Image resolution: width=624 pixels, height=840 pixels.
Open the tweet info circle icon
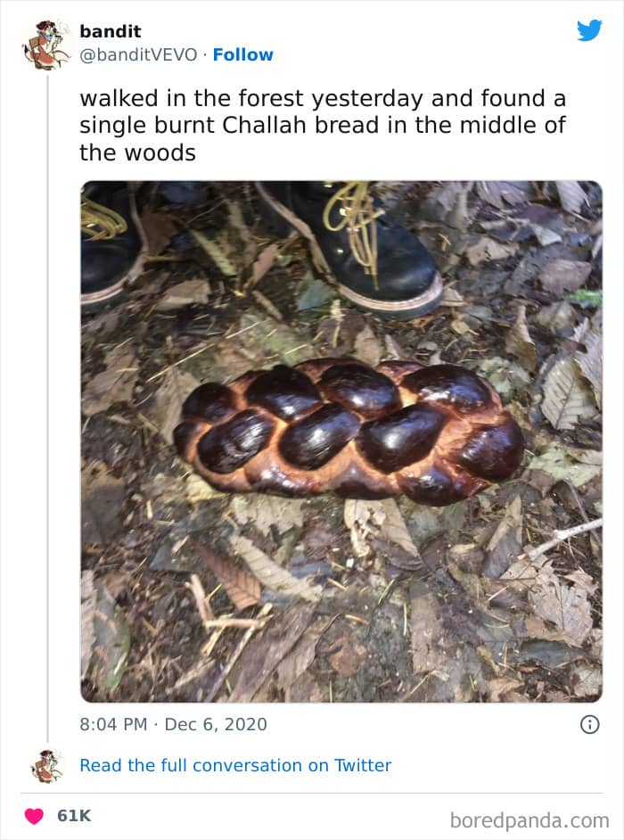pos(589,724)
